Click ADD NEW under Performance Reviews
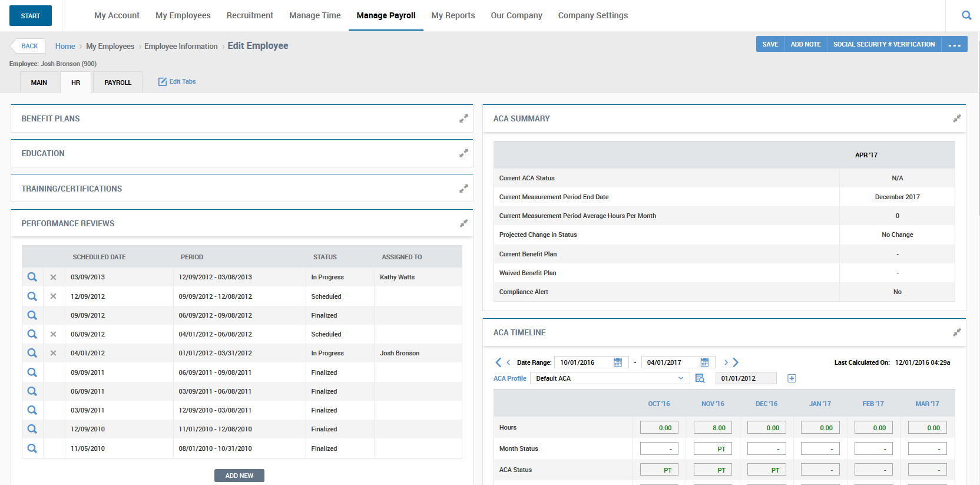This screenshot has height=485, width=980. (x=239, y=476)
